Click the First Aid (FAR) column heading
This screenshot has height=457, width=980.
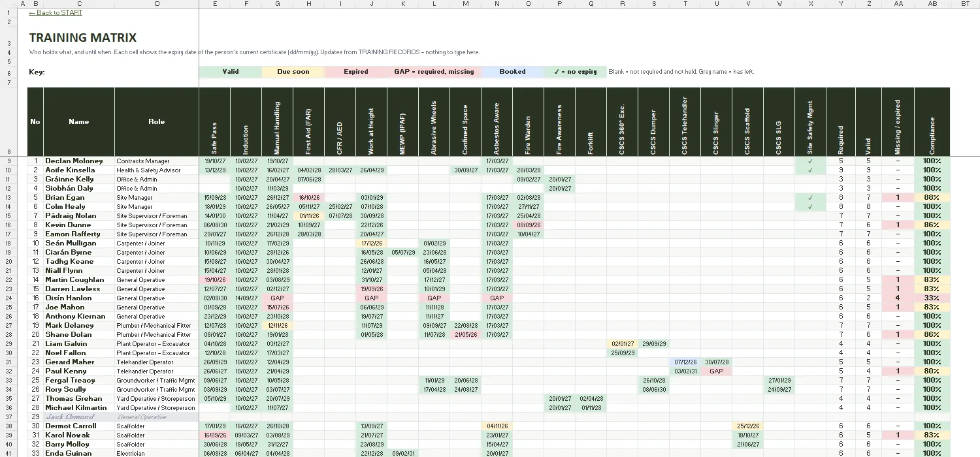(x=308, y=121)
